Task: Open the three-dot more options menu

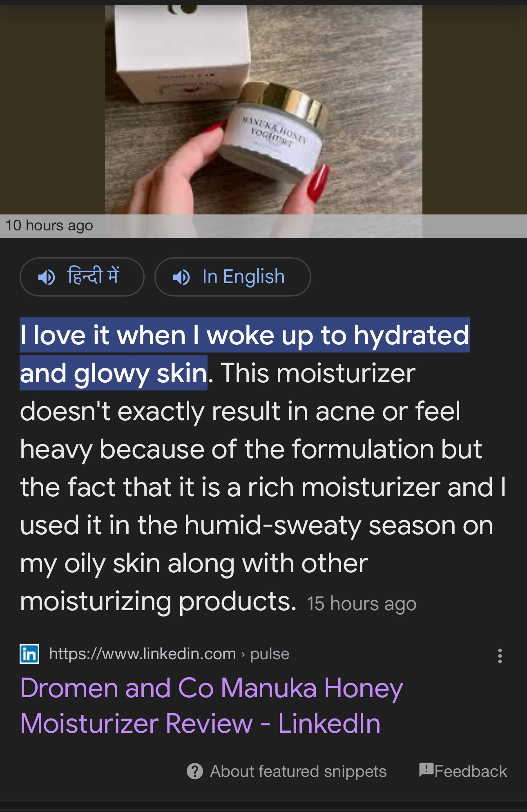Action: tap(500, 656)
